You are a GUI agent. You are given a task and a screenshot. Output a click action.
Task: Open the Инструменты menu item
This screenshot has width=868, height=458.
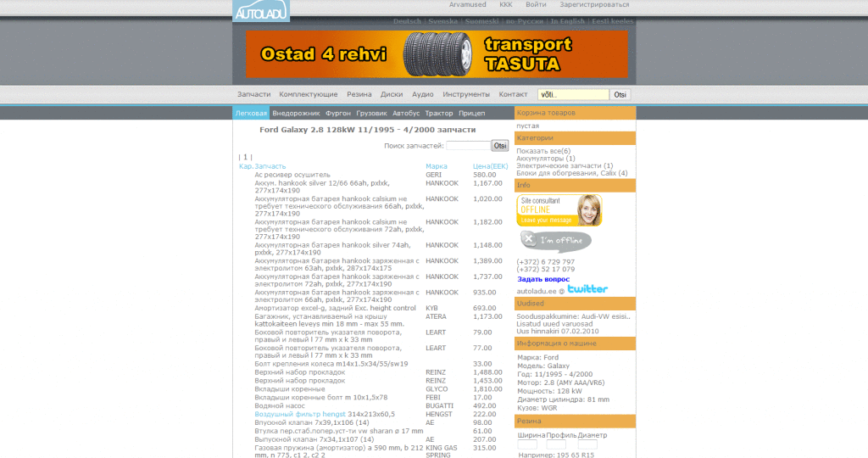466,94
